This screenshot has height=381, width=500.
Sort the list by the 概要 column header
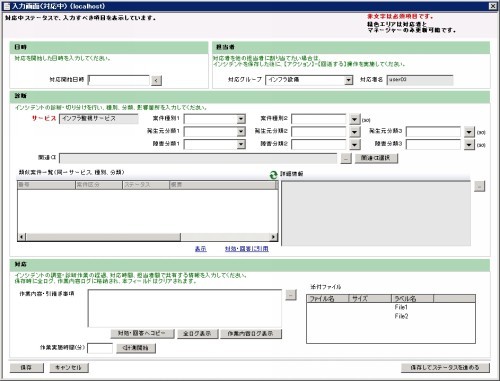click(223, 185)
